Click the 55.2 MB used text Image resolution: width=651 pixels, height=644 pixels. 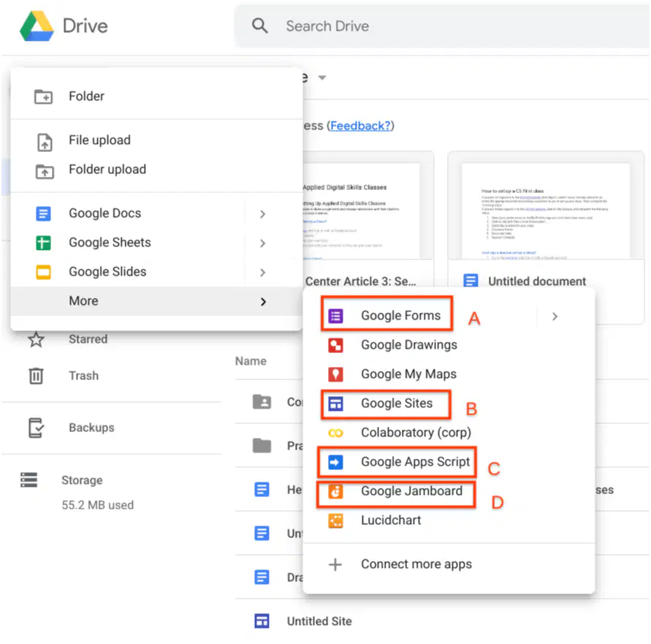pos(98,505)
